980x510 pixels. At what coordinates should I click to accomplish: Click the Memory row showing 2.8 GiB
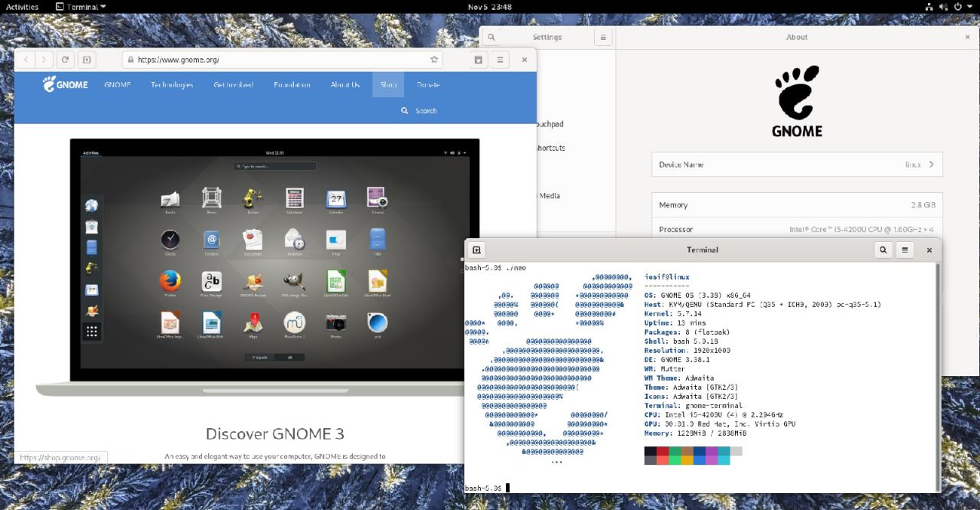point(797,205)
